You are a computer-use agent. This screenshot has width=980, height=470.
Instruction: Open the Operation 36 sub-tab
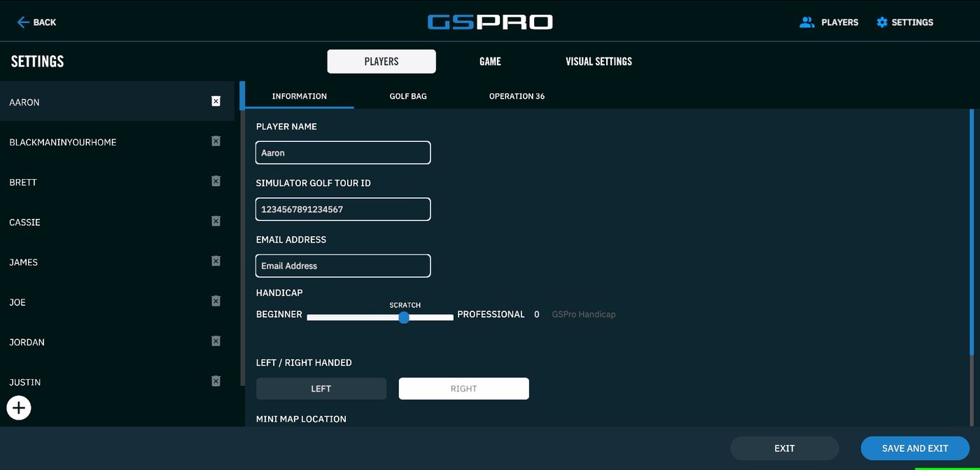517,96
